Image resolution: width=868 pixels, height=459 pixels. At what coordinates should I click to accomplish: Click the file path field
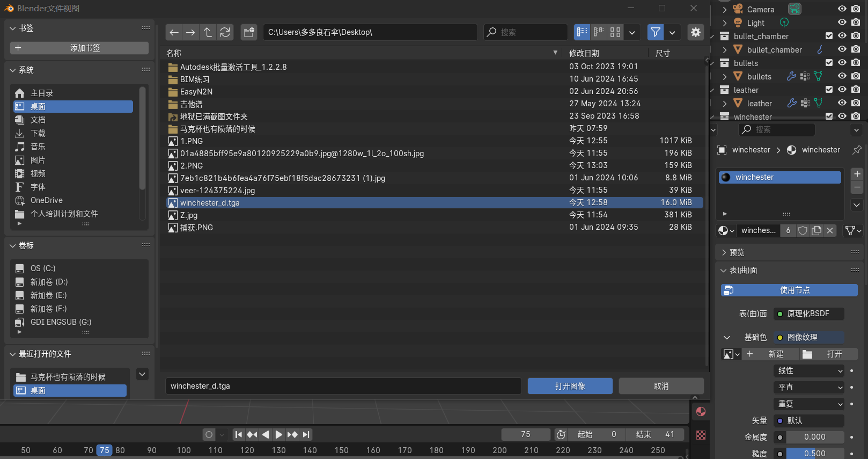[x=370, y=32]
